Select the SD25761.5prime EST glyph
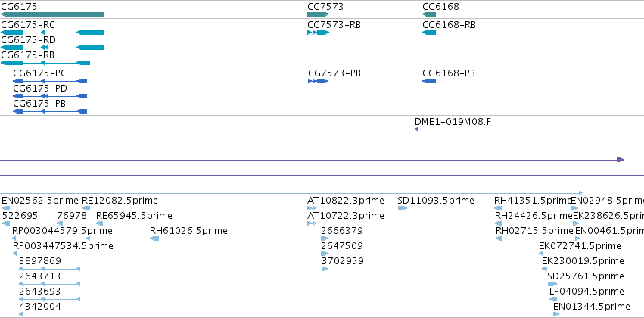The width and height of the screenshot is (644, 318). pos(552,284)
